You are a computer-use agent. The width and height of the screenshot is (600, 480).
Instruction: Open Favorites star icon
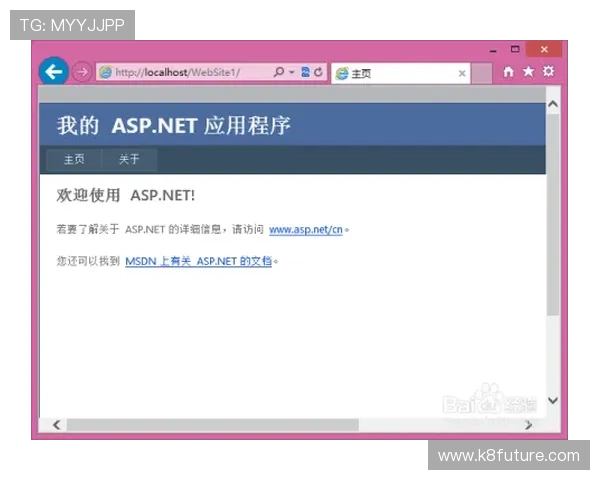[x=528, y=72]
